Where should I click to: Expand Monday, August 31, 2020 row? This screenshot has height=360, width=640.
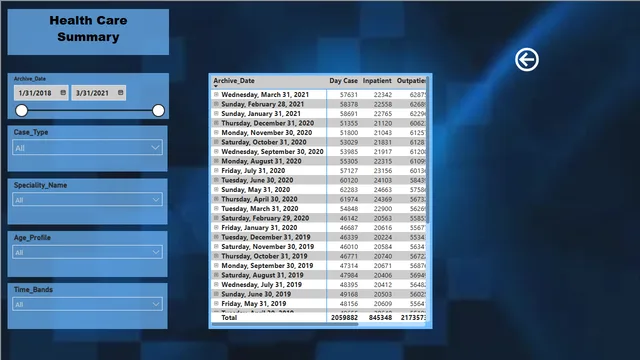point(216,161)
